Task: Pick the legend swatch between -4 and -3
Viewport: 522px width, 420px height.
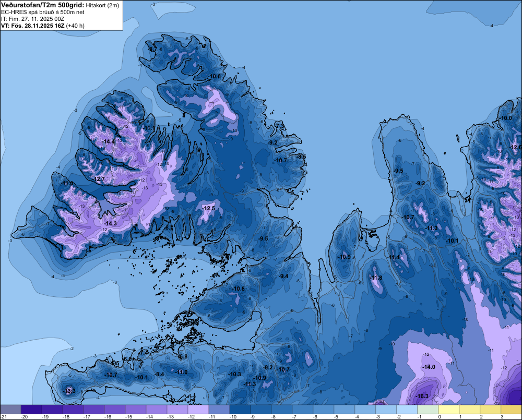Action: 365,410
